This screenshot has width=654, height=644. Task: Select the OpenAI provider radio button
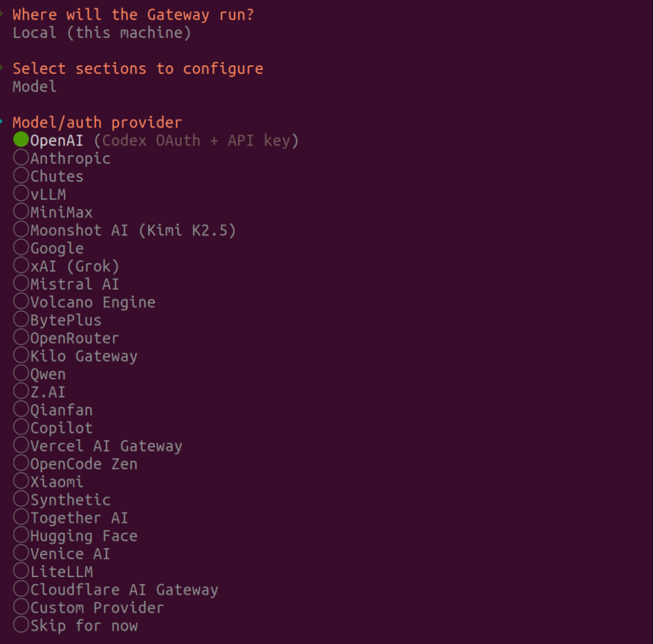pyautogui.click(x=21, y=140)
